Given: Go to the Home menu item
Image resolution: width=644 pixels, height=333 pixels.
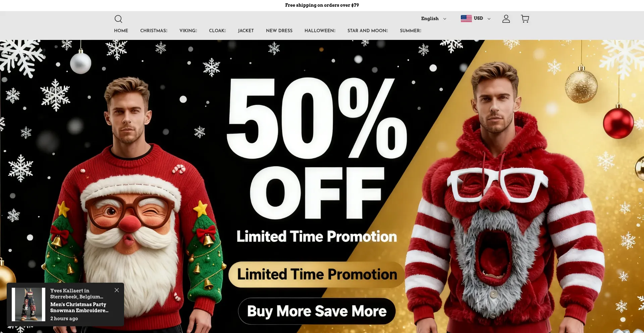Looking at the screenshot, I should (x=121, y=31).
